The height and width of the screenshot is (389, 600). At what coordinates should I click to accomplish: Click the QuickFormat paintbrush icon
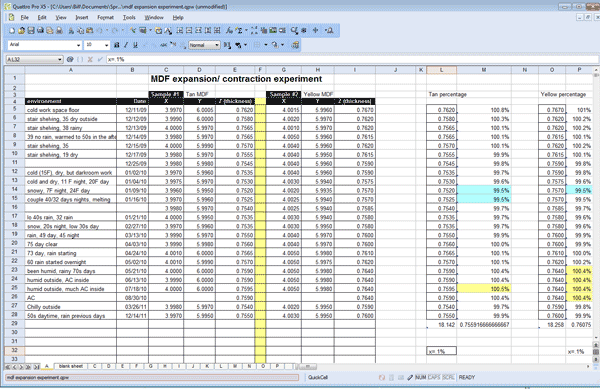point(132,31)
